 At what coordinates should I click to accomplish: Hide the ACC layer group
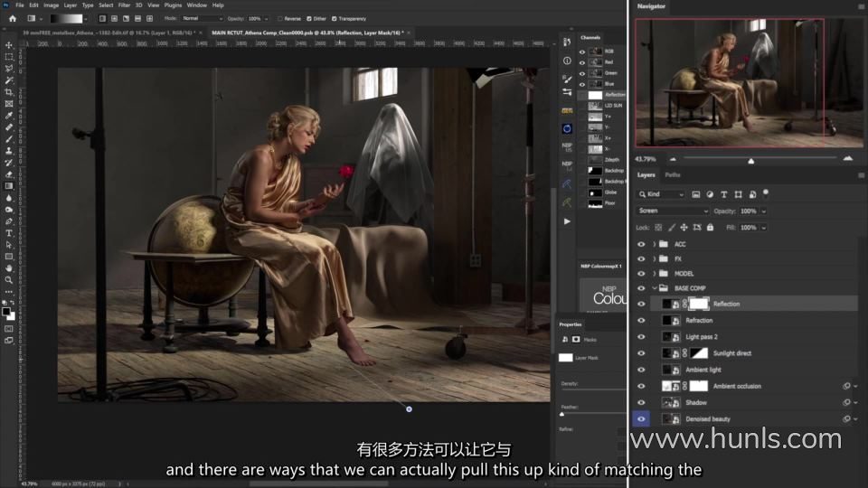(x=641, y=244)
